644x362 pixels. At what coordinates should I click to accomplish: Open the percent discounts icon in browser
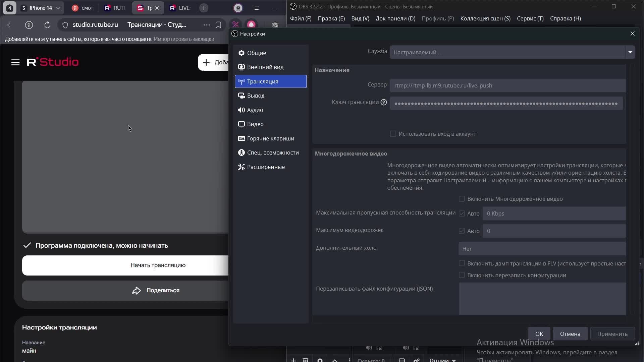[x=235, y=24]
